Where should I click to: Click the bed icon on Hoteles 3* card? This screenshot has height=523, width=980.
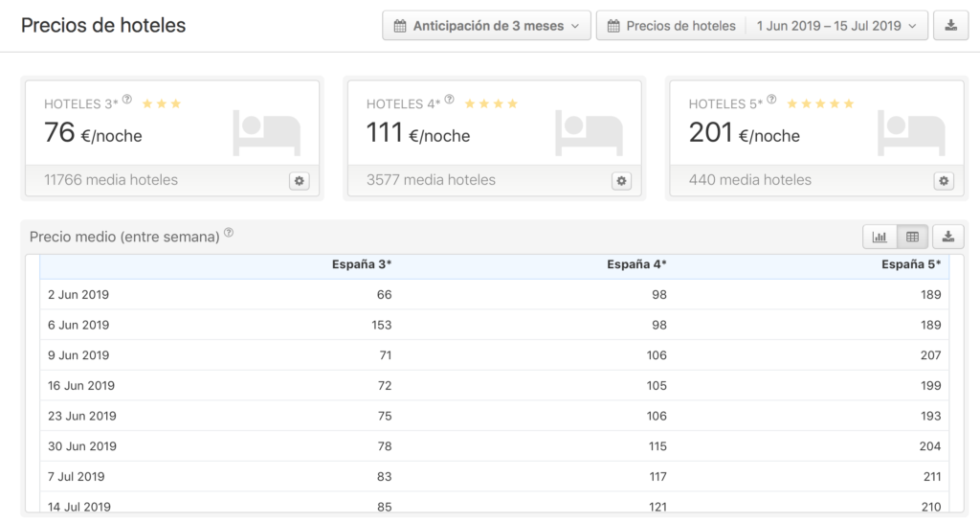click(x=267, y=132)
